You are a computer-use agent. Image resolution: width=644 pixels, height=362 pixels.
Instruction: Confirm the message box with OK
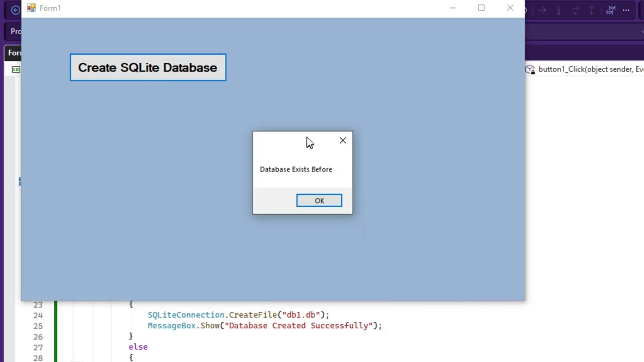[x=319, y=201]
